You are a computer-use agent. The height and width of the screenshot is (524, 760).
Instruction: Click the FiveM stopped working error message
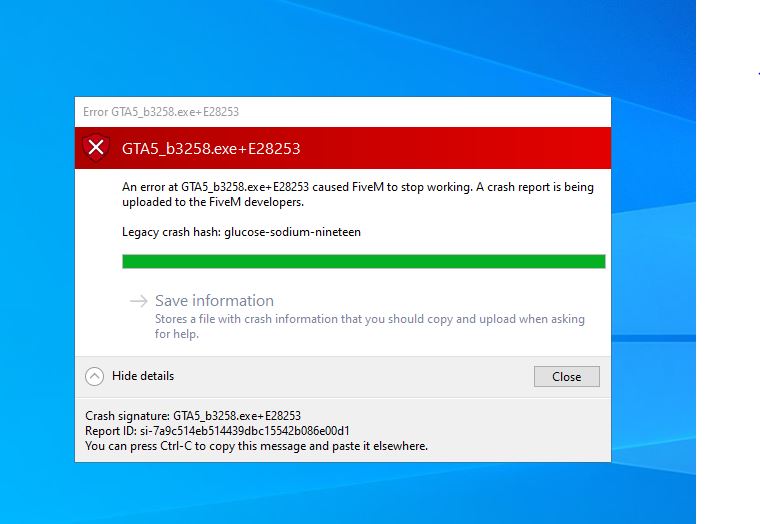358,194
